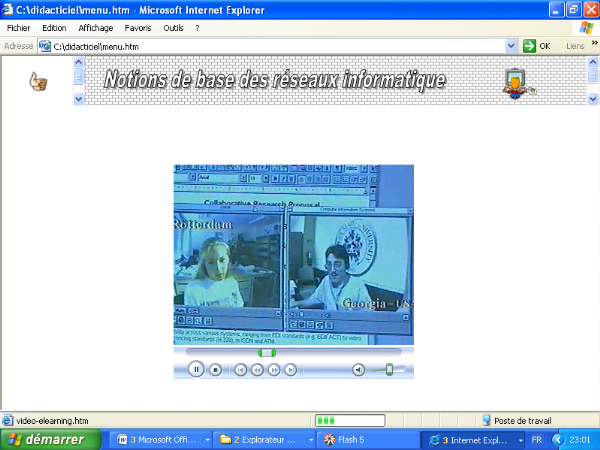Skip to next track in media player
The image size is (600, 450).
[291, 370]
